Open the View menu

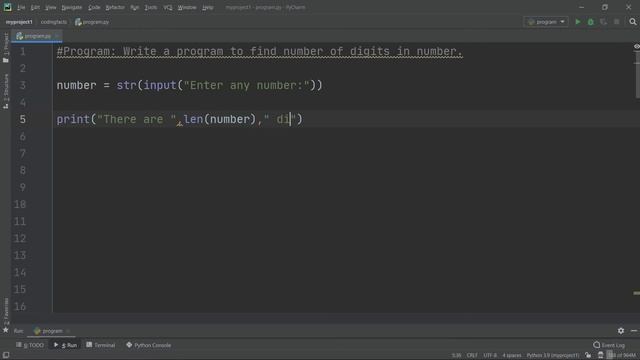[51, 7]
